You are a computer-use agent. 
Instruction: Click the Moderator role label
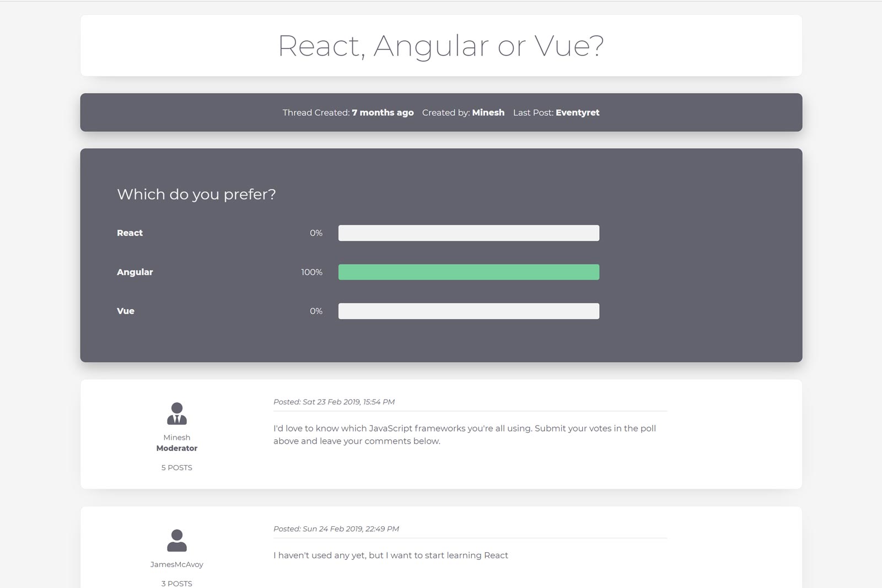tap(176, 449)
